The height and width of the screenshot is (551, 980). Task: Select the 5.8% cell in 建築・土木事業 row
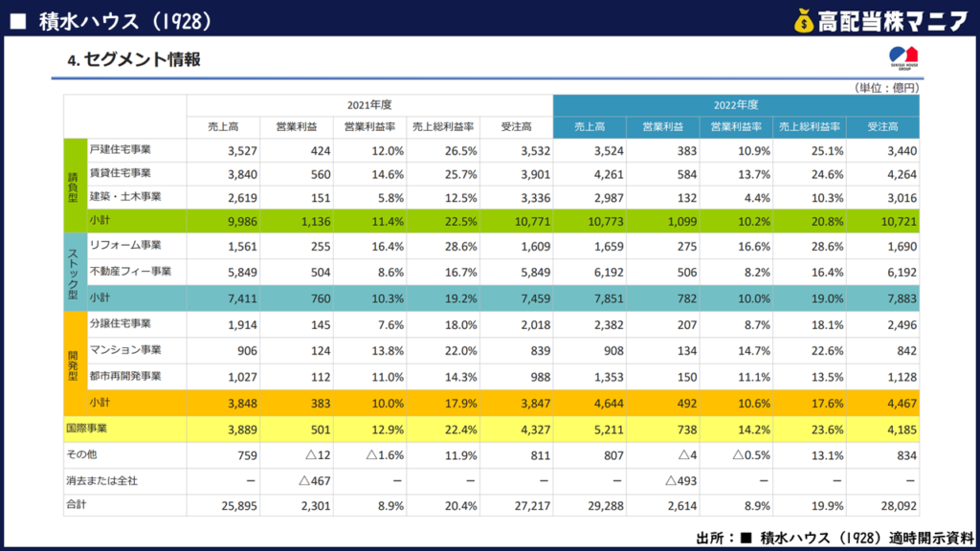(x=391, y=198)
